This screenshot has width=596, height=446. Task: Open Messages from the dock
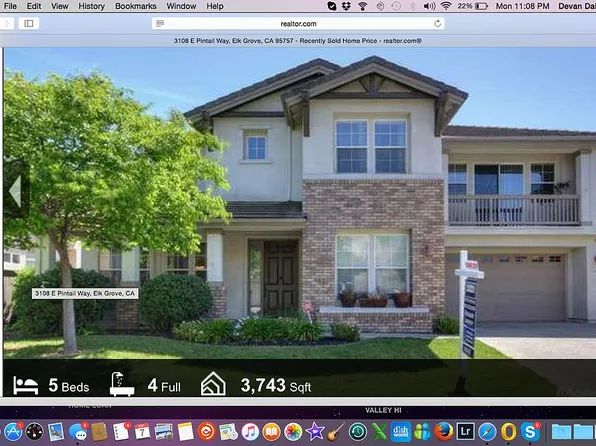78,432
